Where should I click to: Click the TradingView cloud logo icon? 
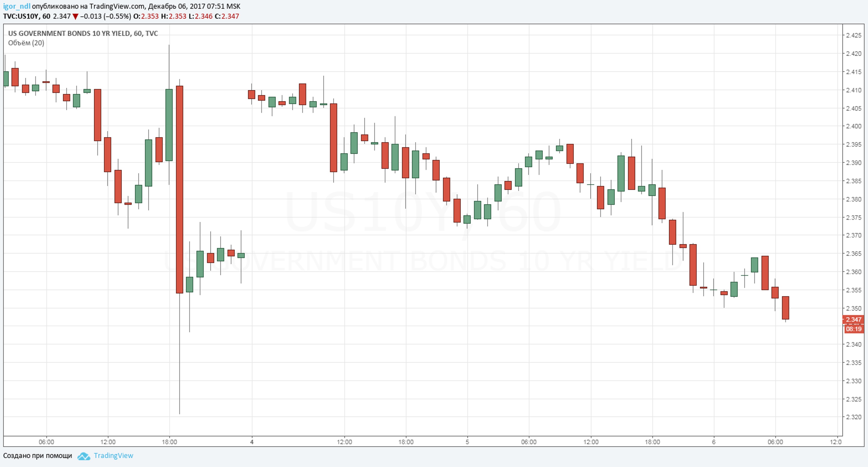(x=84, y=456)
